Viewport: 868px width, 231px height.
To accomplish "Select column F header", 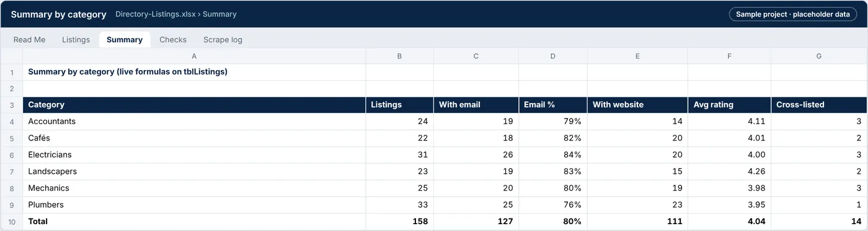I will [x=729, y=56].
